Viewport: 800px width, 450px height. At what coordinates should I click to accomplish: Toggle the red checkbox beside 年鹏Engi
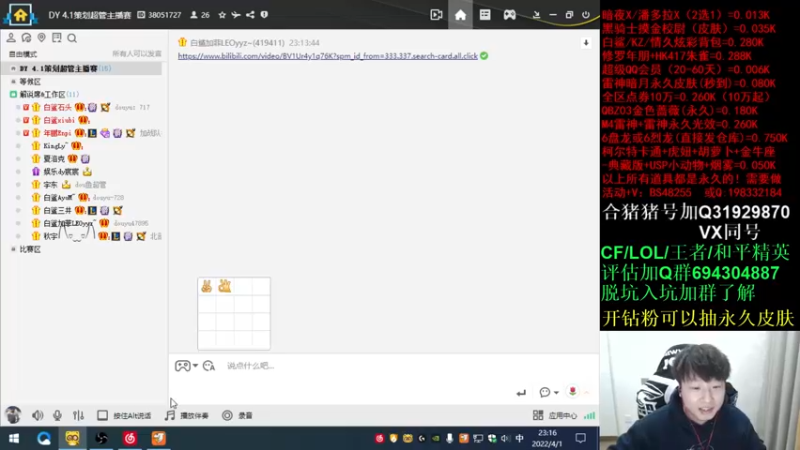click(x=26, y=133)
